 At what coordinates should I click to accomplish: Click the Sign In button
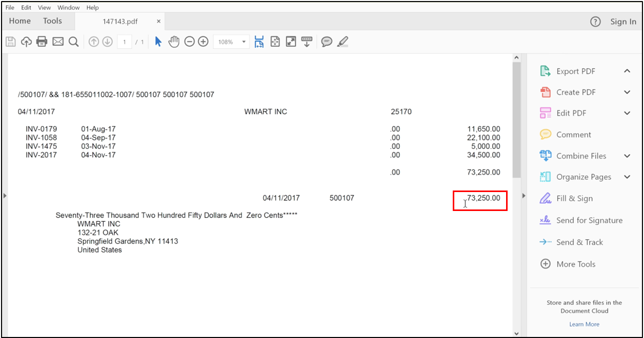pos(623,21)
